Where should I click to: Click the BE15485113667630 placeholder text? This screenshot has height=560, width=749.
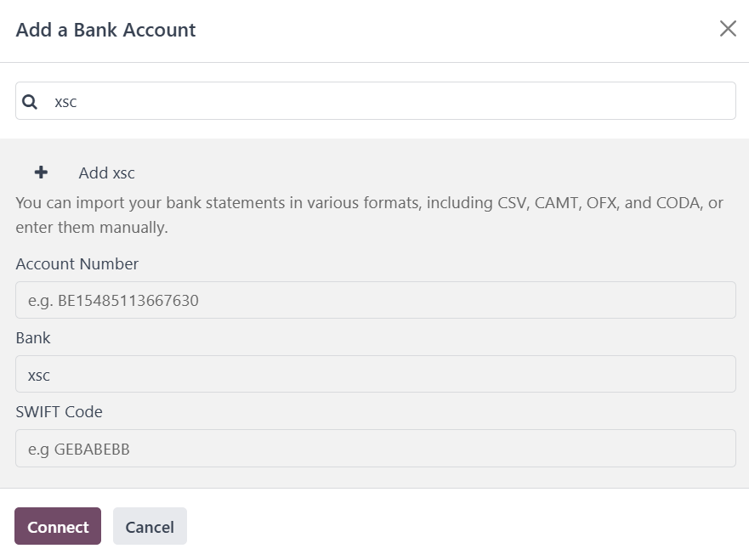point(114,300)
